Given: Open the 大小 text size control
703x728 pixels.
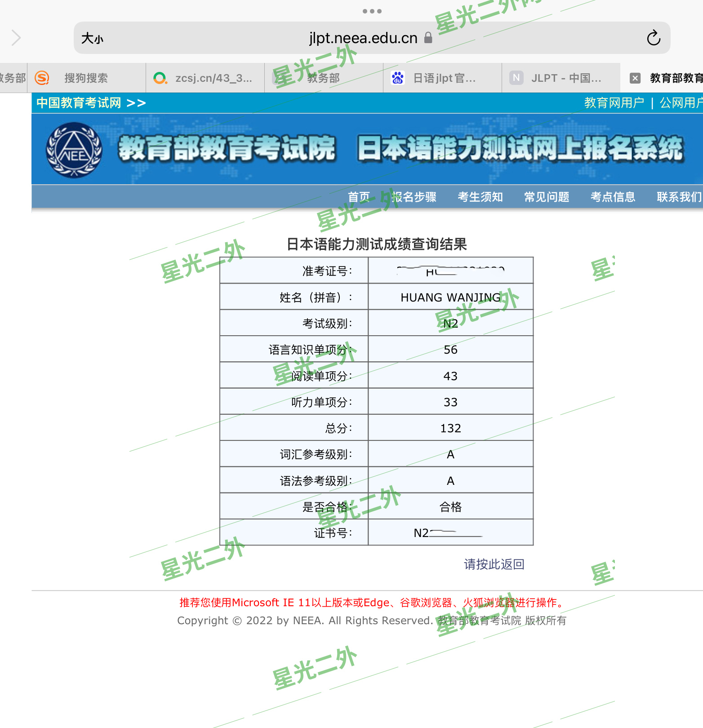Looking at the screenshot, I should (x=92, y=38).
